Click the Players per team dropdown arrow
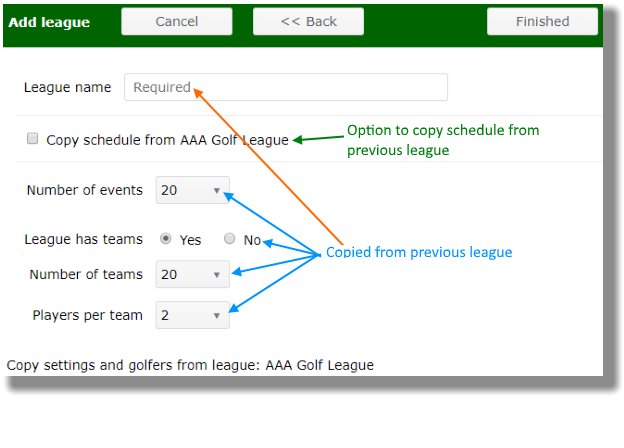This screenshot has width=624, height=448. point(216,316)
